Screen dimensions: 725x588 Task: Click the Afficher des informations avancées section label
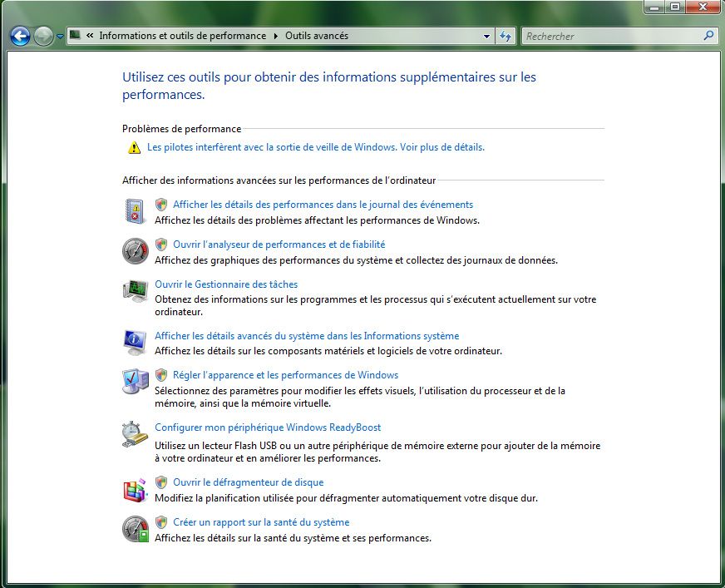click(x=279, y=180)
